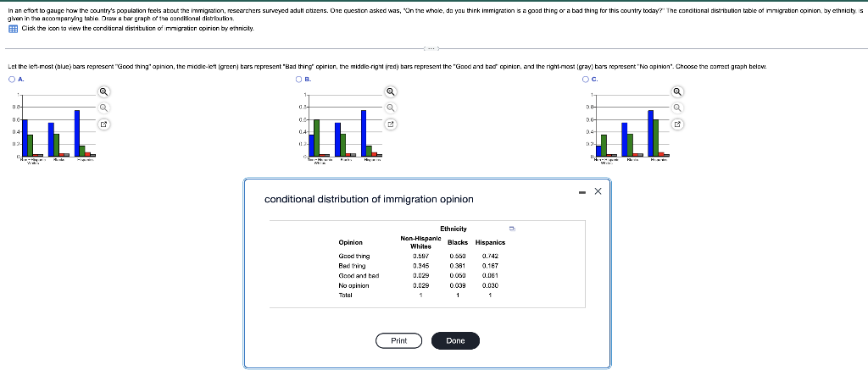The width and height of the screenshot is (868, 381).
Task: Click the value 0.742 in the table
Action: (x=490, y=256)
